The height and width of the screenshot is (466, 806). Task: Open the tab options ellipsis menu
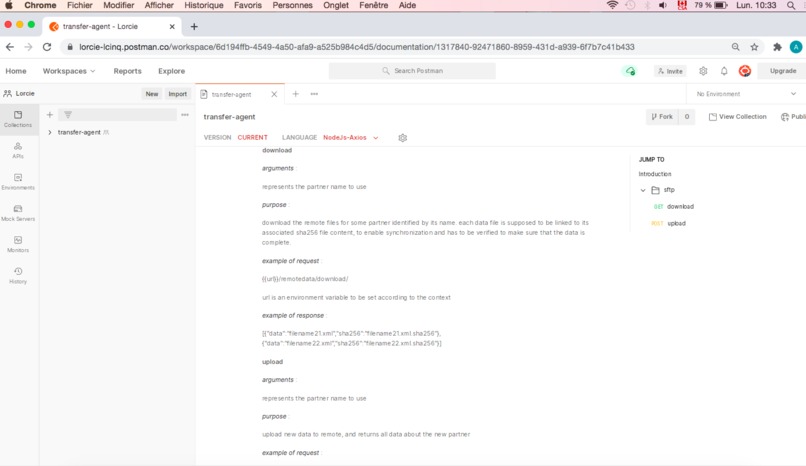[314, 94]
